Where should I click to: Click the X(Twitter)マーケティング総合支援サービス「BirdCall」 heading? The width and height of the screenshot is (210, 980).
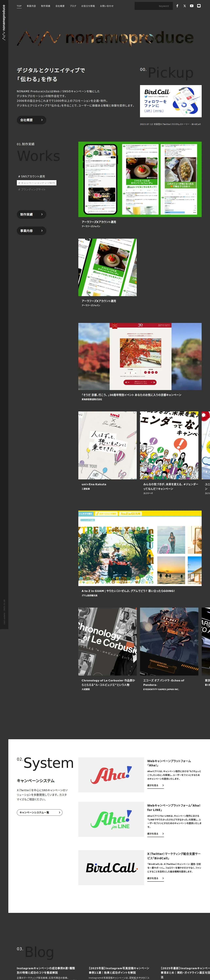174,856
